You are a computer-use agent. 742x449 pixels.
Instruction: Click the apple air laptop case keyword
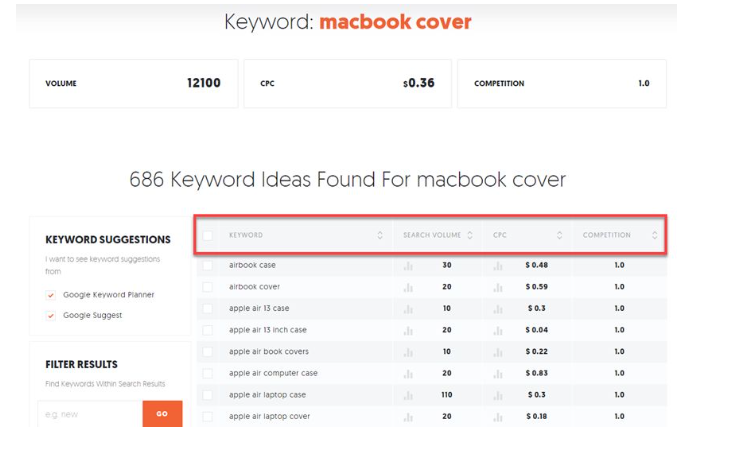click(x=267, y=395)
